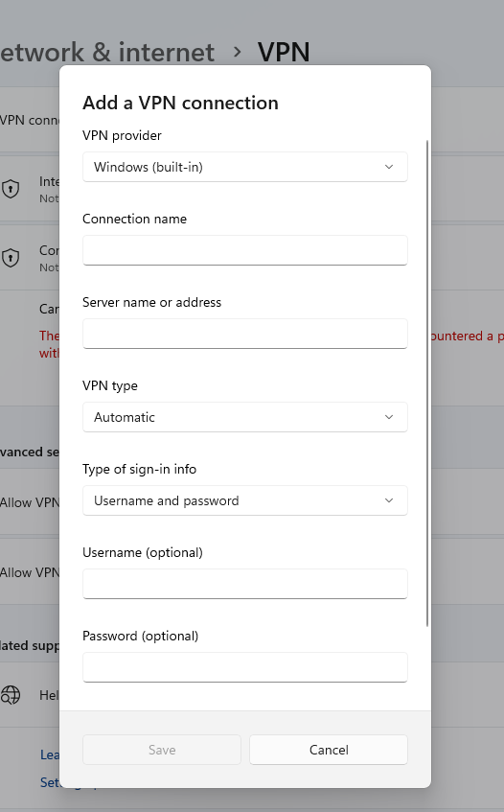504x812 pixels.
Task: Select the VPN breadcrumb title
Action: tap(284, 52)
